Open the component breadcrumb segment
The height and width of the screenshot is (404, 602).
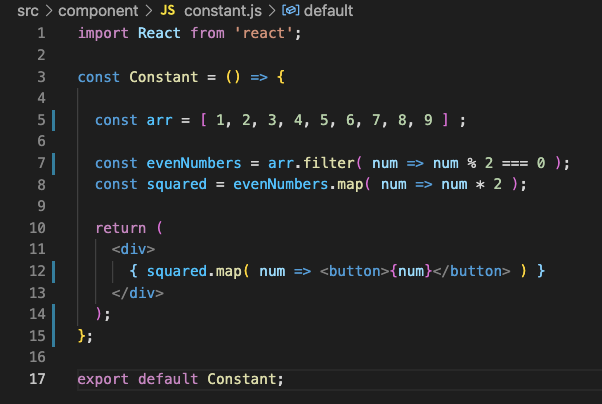98,11
